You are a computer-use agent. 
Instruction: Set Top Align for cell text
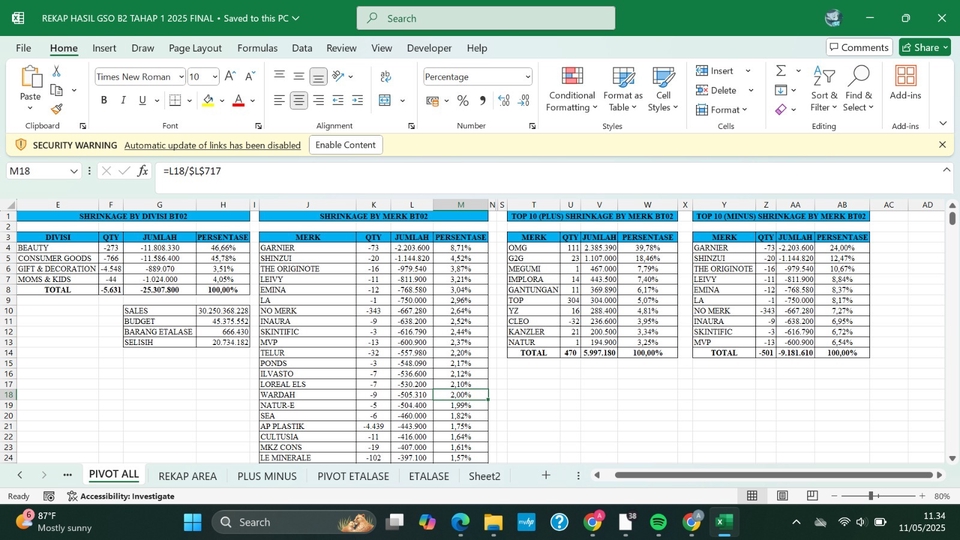pyautogui.click(x=279, y=76)
